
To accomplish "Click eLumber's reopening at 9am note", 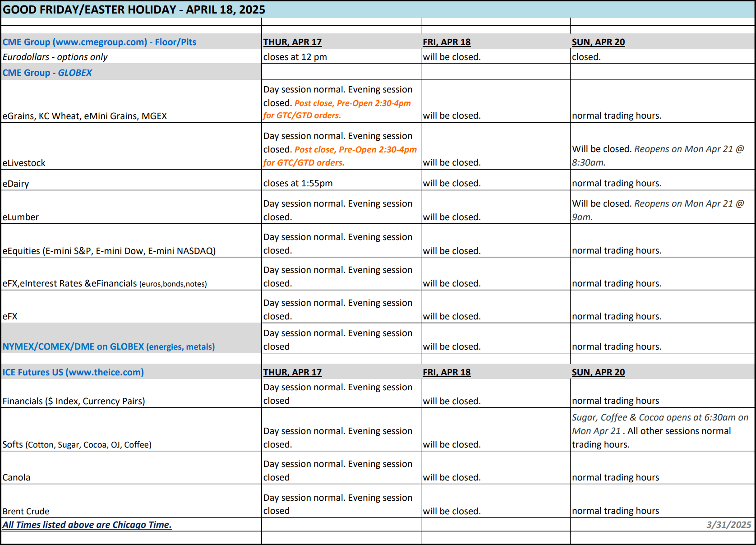I will pos(658,210).
